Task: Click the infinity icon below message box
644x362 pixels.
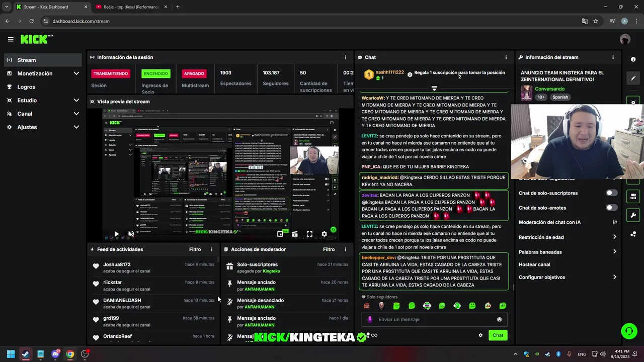Action: (374, 335)
